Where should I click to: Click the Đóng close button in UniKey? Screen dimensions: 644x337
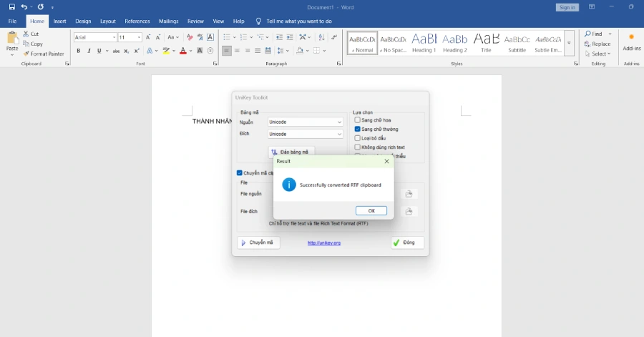407,243
